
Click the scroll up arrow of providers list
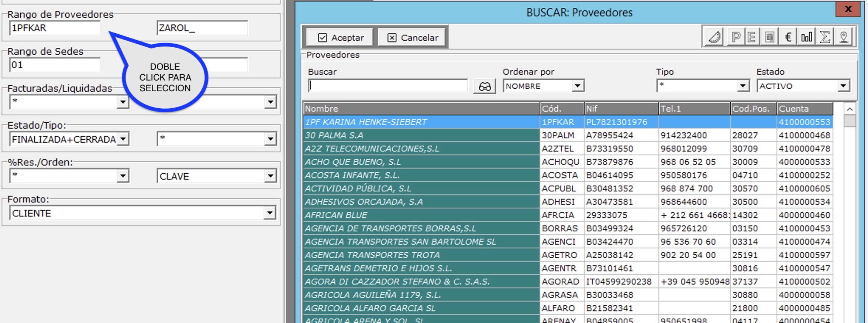(x=850, y=109)
